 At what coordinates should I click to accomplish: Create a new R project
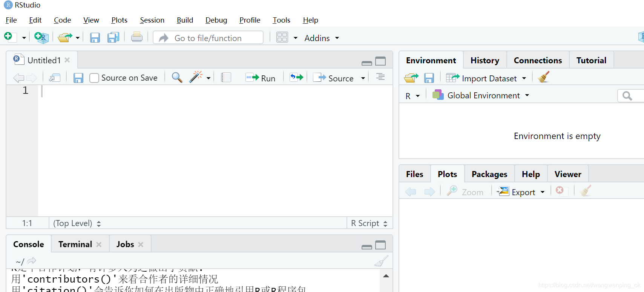point(41,37)
